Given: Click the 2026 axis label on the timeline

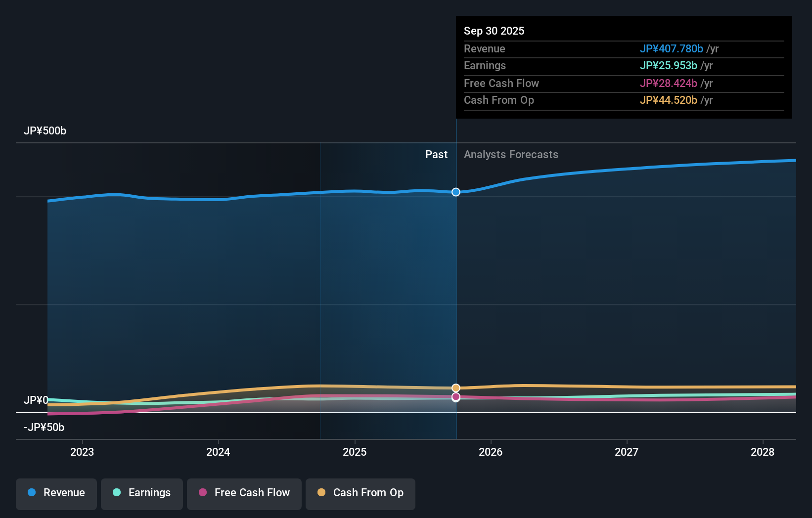Looking at the screenshot, I should click(491, 452).
